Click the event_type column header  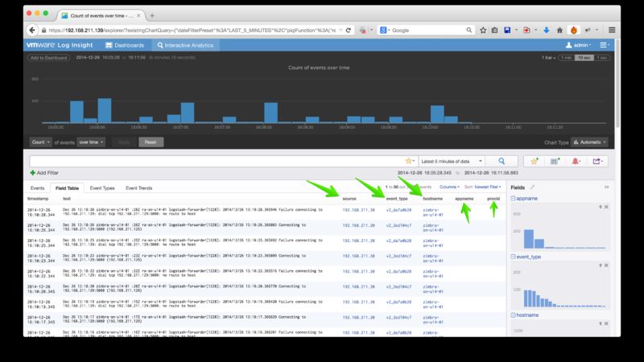[x=397, y=199]
